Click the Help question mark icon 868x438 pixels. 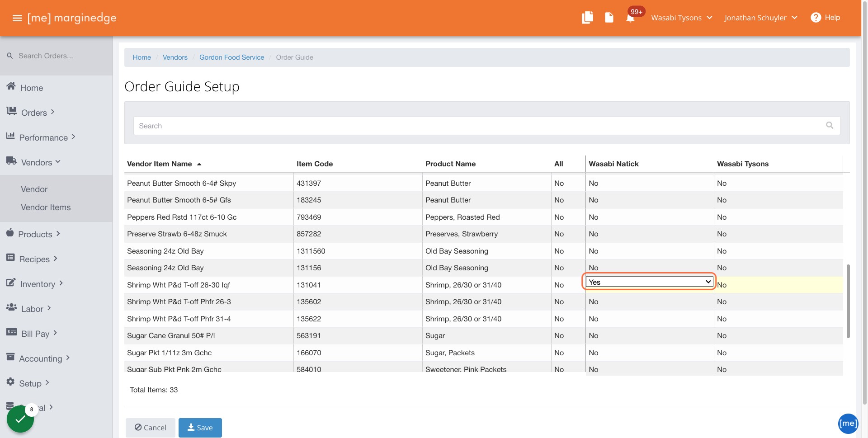click(x=816, y=18)
